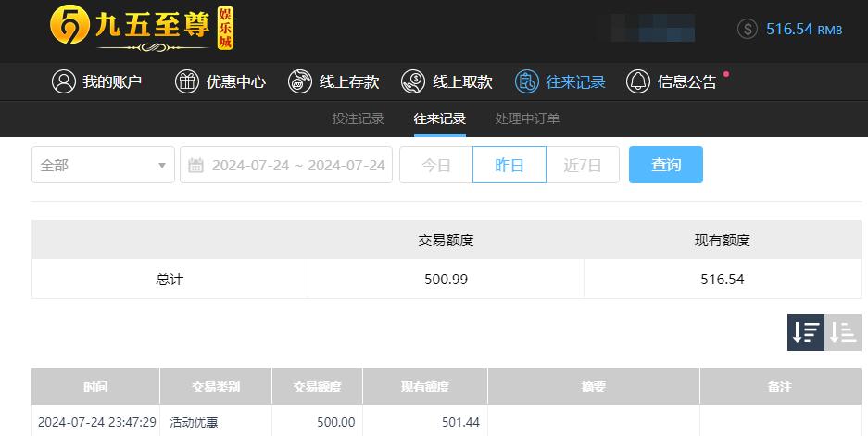868x436 pixels.
Task: Open the date range picker field
Action: (x=296, y=166)
